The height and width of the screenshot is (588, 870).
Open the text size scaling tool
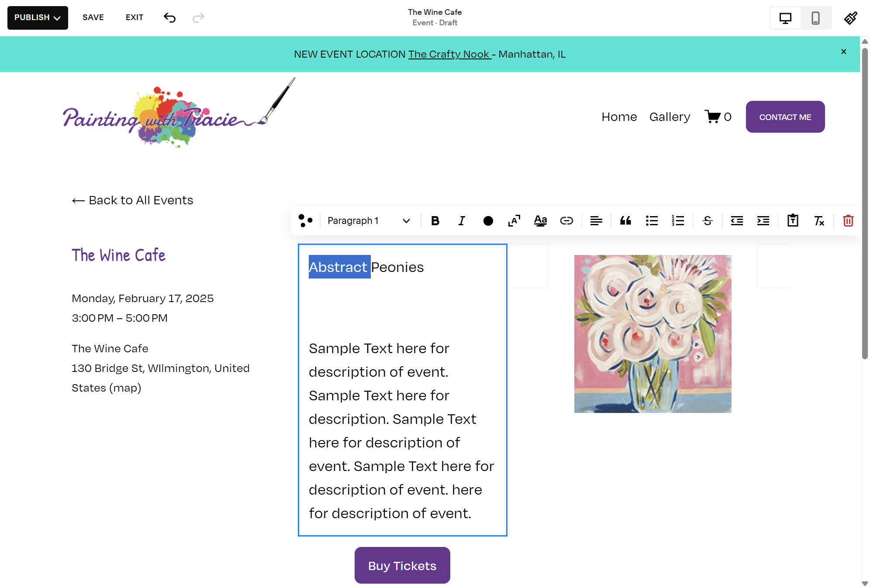(x=514, y=221)
